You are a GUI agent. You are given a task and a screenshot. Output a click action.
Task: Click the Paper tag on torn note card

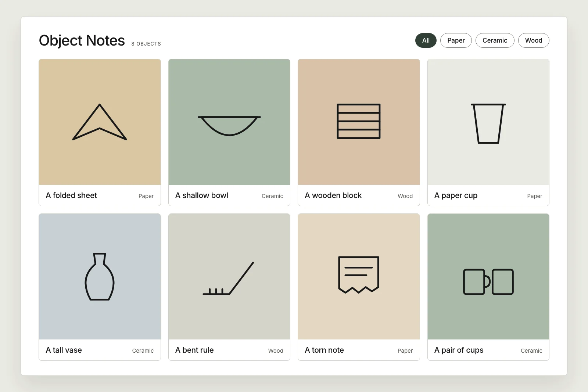(x=405, y=351)
